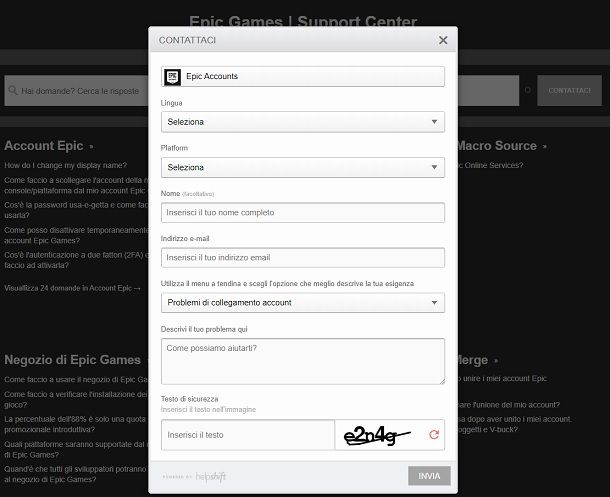Open the unione del mio account question

(x=509, y=405)
